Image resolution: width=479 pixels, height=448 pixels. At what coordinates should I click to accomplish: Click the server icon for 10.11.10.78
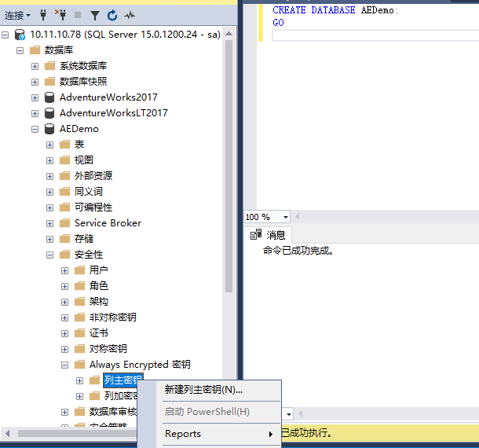[20, 35]
